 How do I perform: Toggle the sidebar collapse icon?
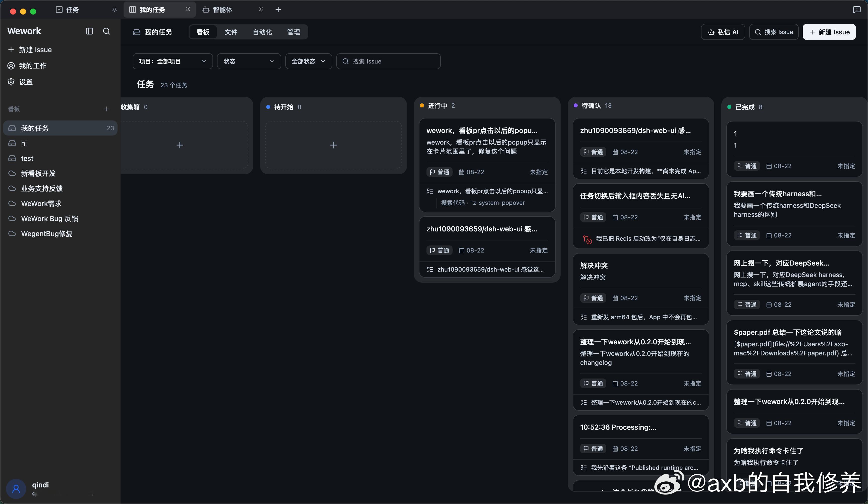coord(89,31)
